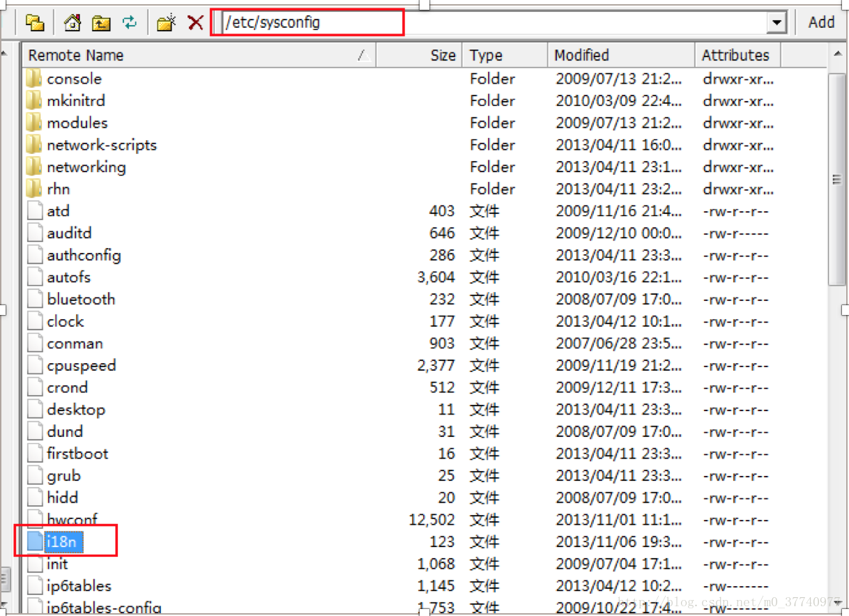Click the Add button

pyautogui.click(x=820, y=22)
